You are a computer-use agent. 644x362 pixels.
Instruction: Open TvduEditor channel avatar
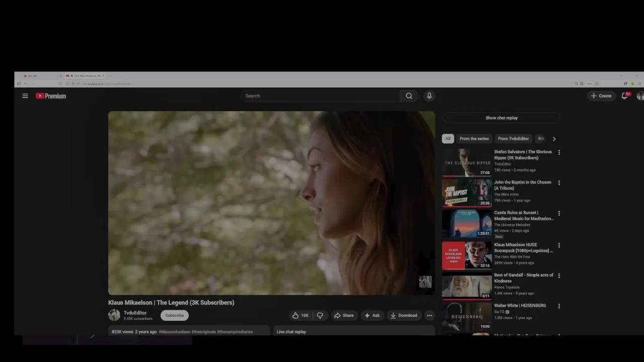point(114,315)
